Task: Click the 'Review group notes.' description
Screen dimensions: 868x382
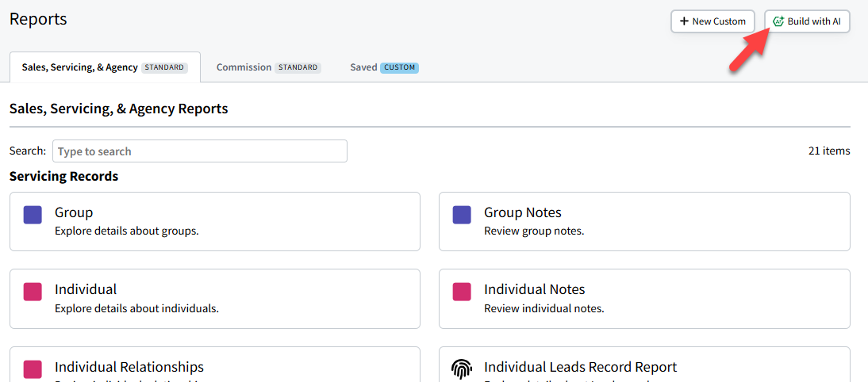Action: (x=534, y=231)
